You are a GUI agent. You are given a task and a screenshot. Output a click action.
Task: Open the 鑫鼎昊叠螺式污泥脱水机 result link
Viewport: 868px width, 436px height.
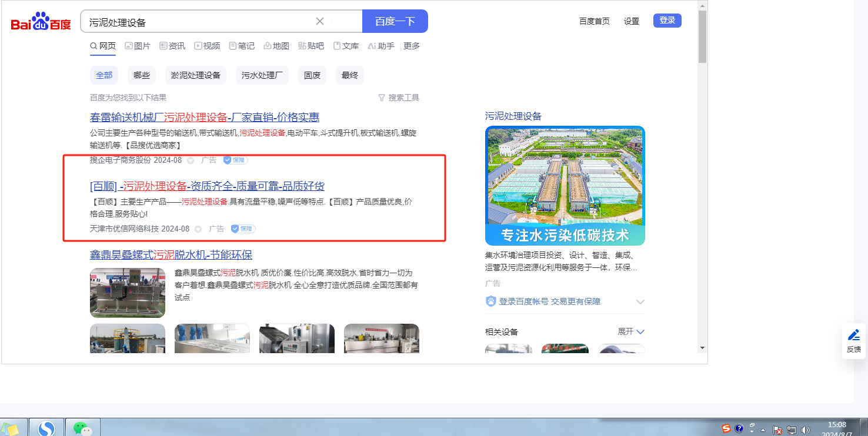click(171, 255)
